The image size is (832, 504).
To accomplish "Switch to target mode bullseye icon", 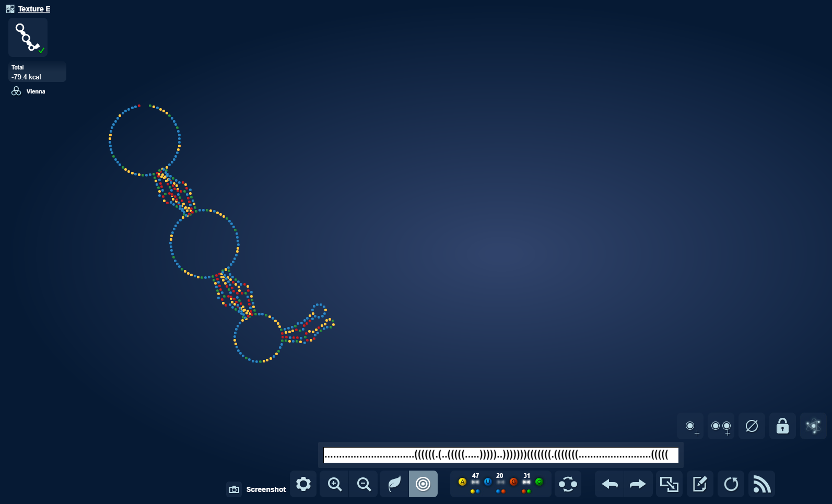I will (x=423, y=484).
